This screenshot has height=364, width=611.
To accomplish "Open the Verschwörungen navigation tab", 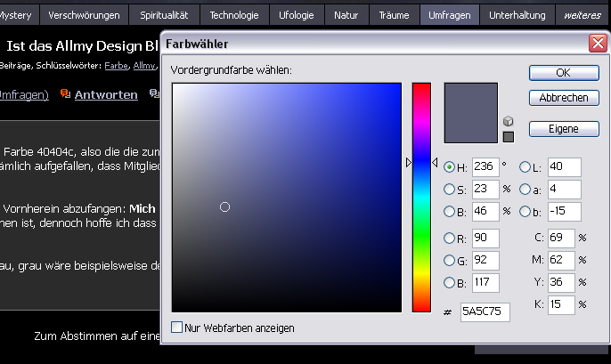I will (84, 15).
